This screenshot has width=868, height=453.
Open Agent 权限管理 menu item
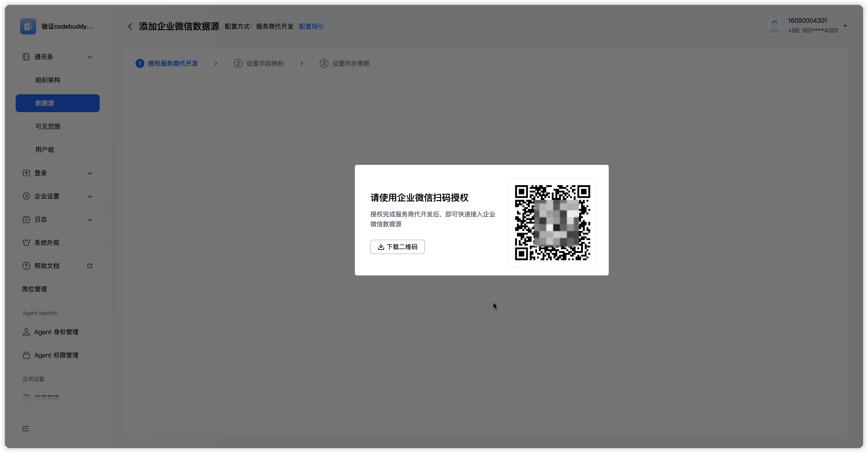click(x=58, y=355)
